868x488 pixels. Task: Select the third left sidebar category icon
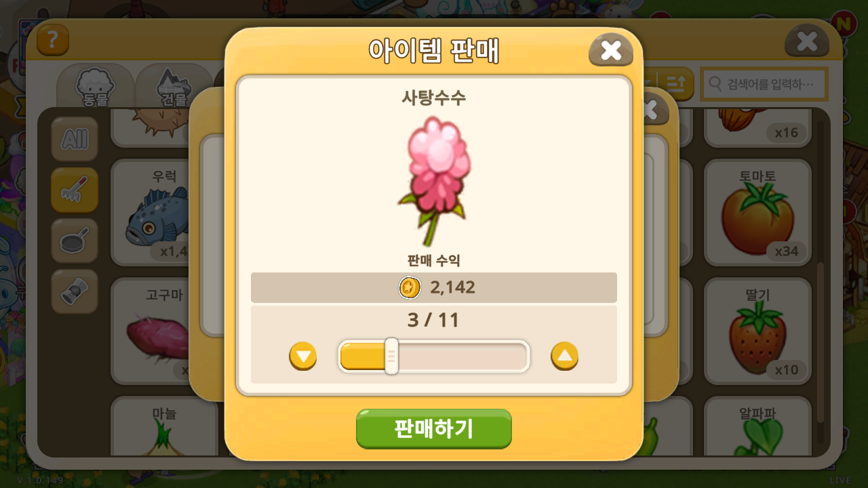[x=75, y=241]
